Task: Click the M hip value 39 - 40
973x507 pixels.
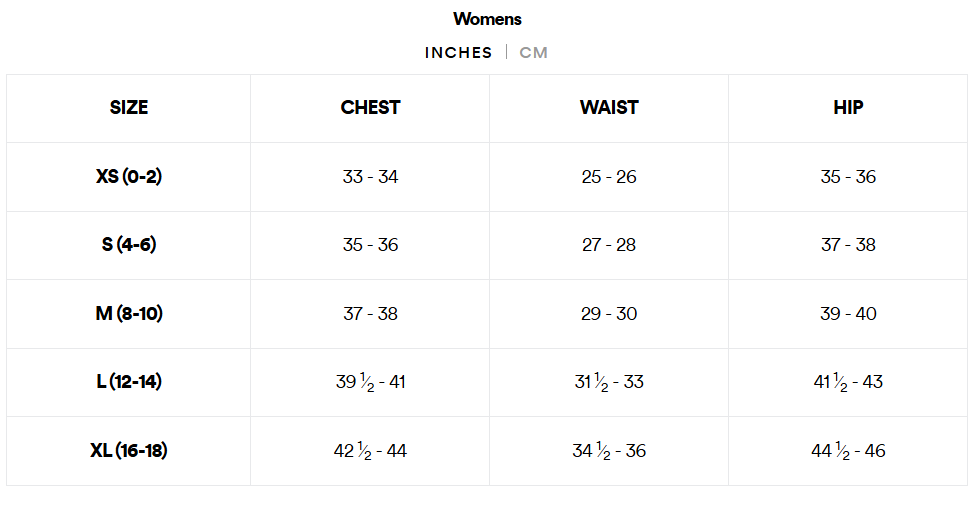Action: coord(848,314)
